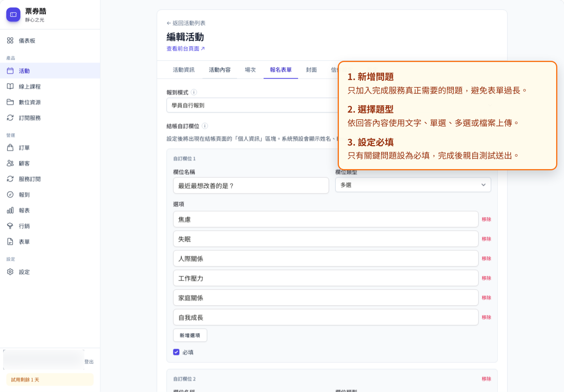Open 數位資源 in the sidebar
This screenshot has height=392, width=564.
coord(50,102)
